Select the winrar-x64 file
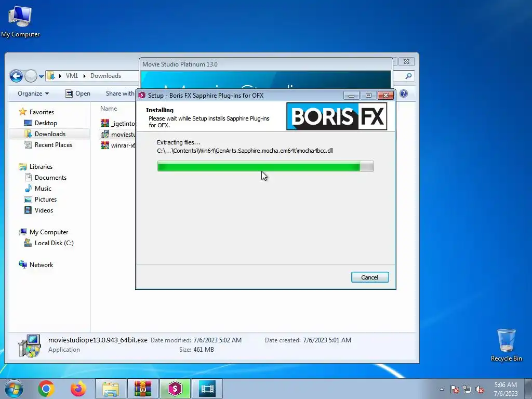Viewport: 532px width, 399px height. (118, 145)
